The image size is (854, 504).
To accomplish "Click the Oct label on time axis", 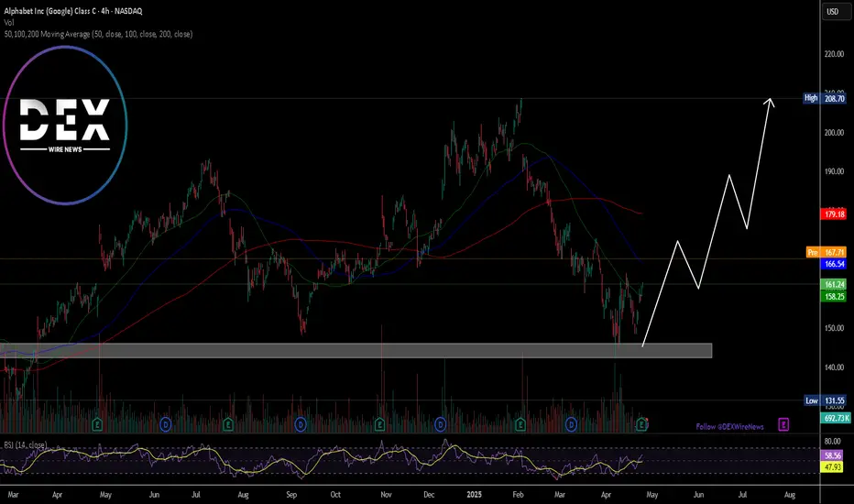I will 335,495.
